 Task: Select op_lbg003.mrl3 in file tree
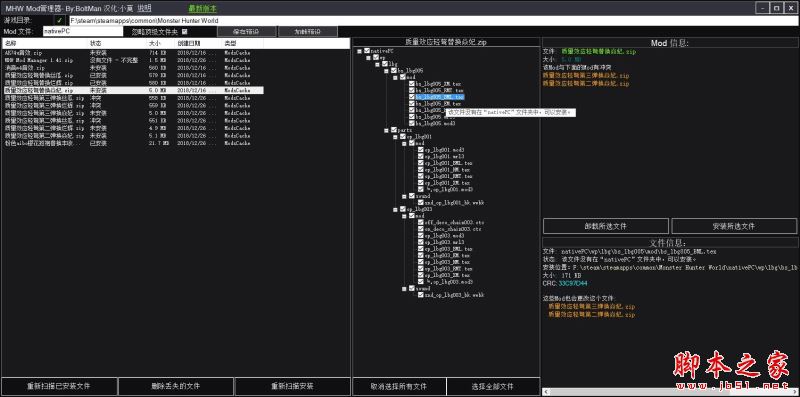click(x=444, y=242)
